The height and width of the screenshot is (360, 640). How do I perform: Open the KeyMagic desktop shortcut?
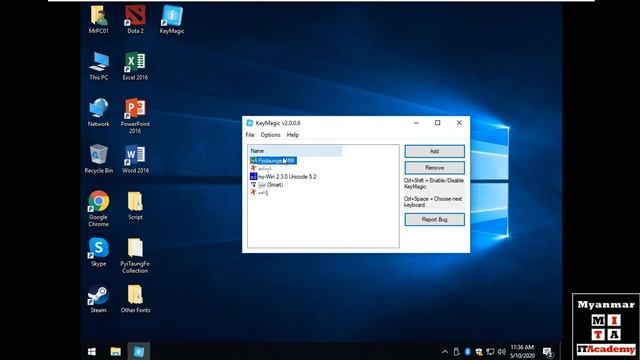point(172,20)
